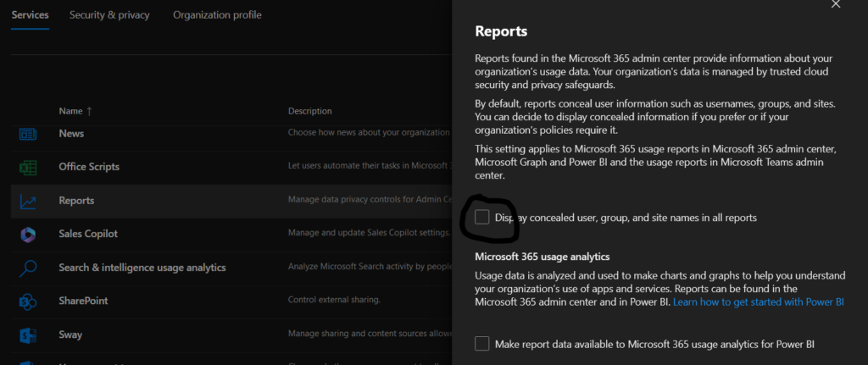Switch to the Services tab

pyautogui.click(x=30, y=15)
